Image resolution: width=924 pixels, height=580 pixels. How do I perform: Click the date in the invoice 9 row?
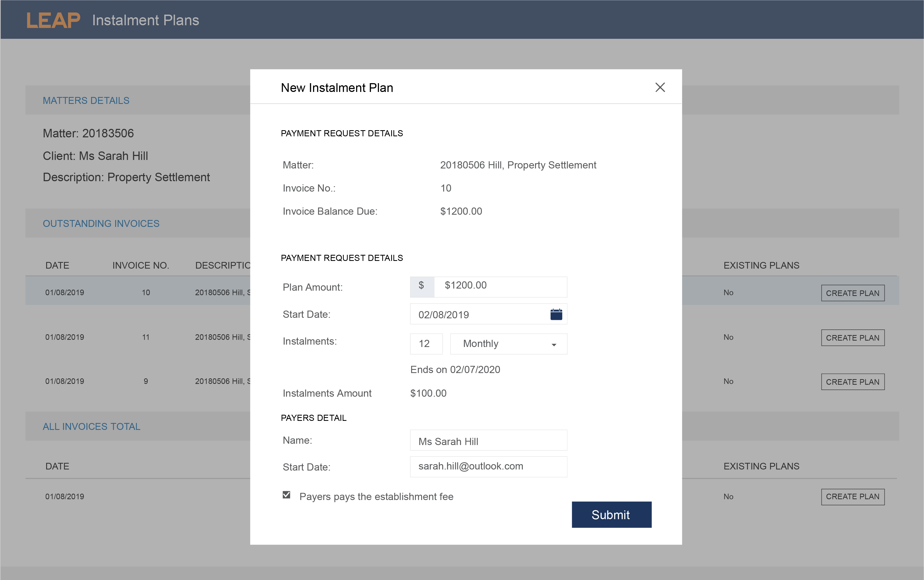[64, 381]
